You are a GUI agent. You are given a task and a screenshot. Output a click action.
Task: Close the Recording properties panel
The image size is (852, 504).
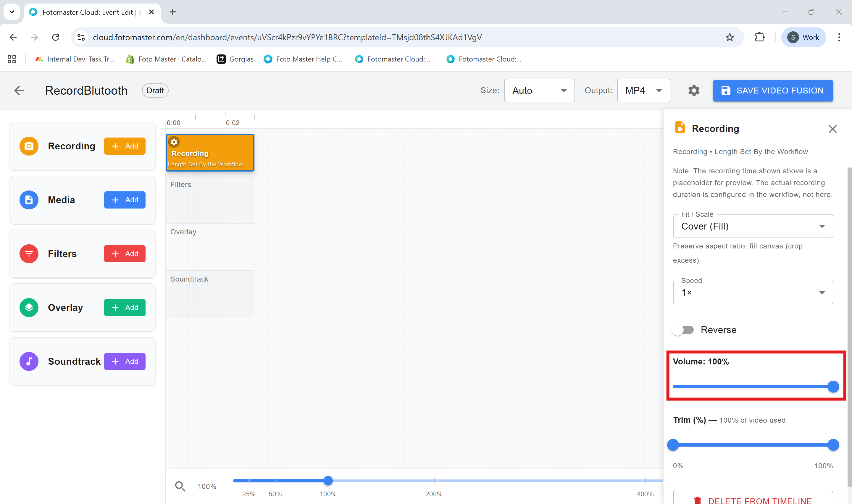pos(832,129)
